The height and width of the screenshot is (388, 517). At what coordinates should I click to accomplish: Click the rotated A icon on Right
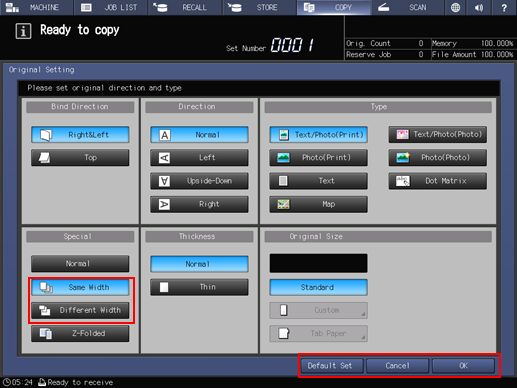(x=164, y=204)
